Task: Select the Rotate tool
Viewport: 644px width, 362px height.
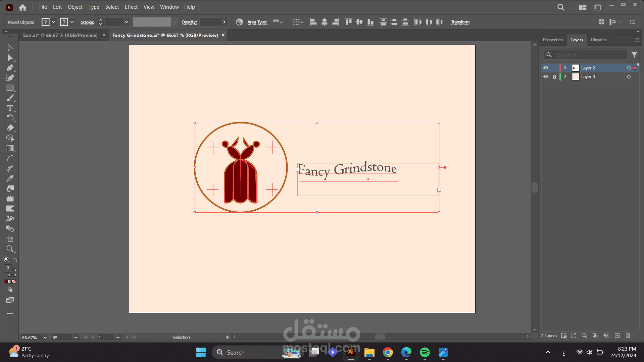Action: (10, 118)
